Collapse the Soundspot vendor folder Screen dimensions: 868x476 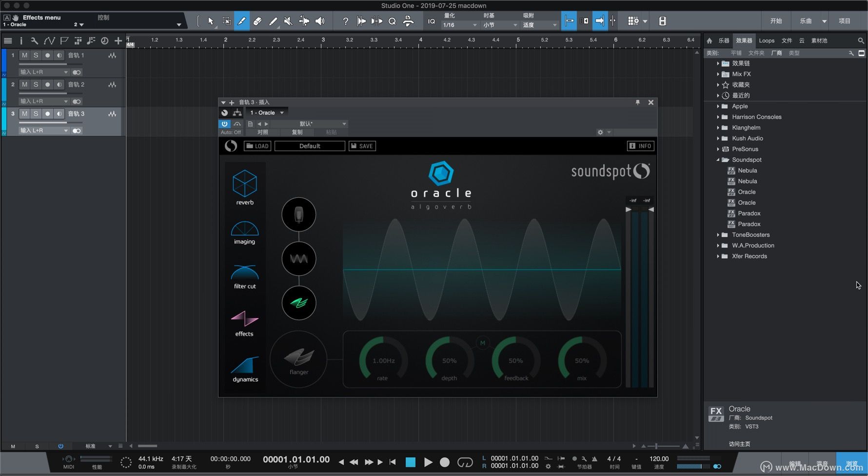718,160
